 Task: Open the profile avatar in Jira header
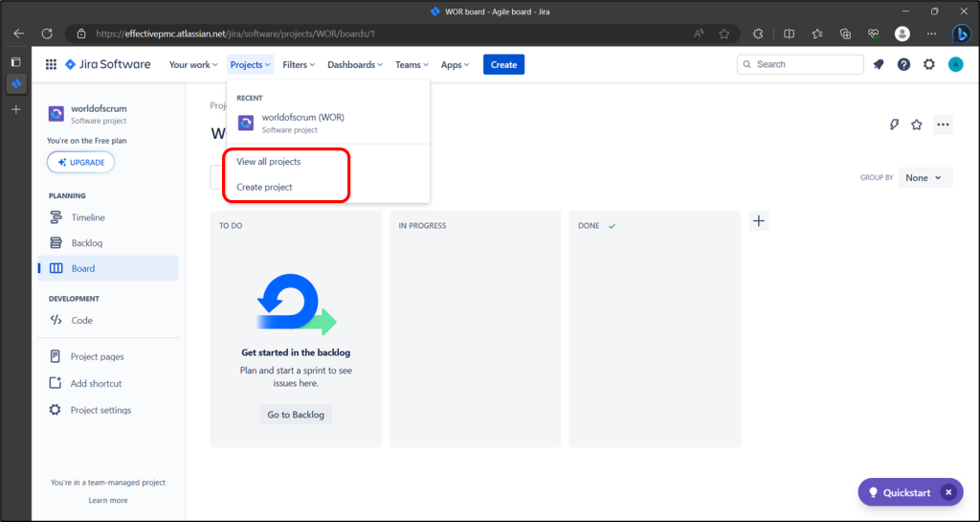956,64
